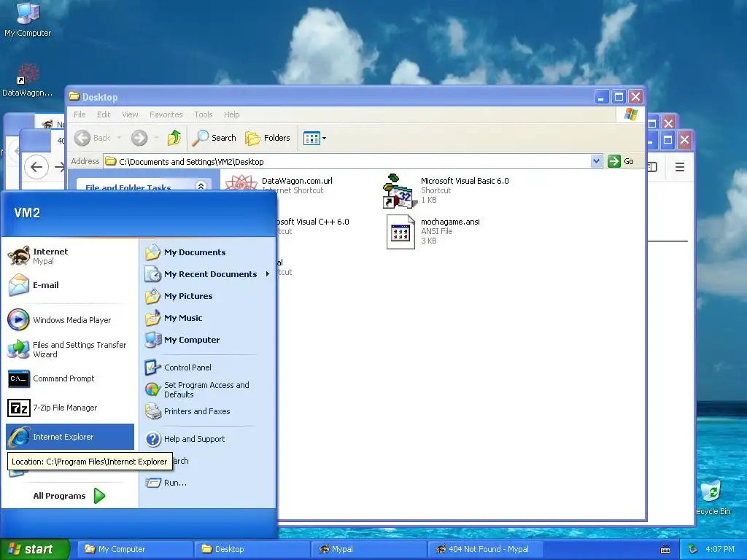Image resolution: width=747 pixels, height=560 pixels.
Task: Launch 7-Zip File Manager
Action: (71, 408)
